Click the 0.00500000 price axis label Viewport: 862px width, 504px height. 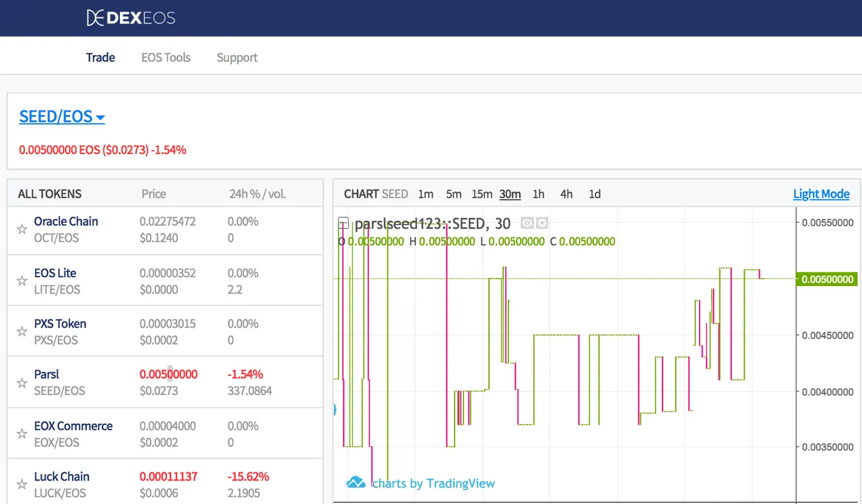tap(826, 279)
